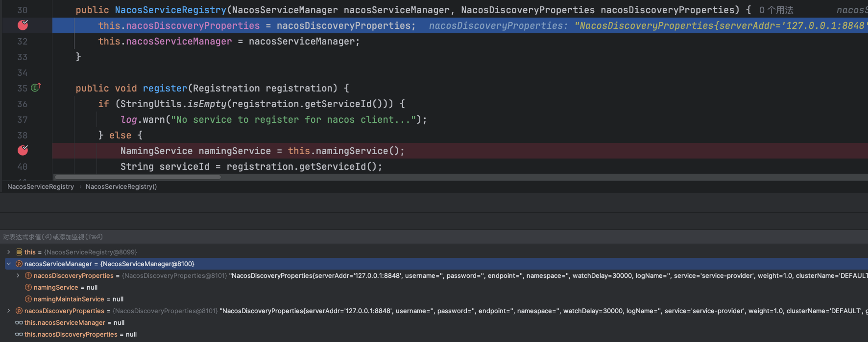
Task: Expand the top-level nacosDiscoveryProperties parameter node
Action: click(8, 311)
